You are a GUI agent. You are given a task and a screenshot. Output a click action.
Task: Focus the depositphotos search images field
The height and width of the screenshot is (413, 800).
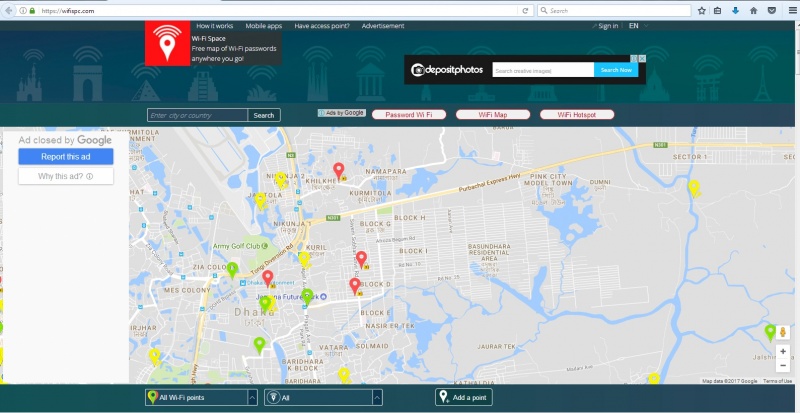(x=543, y=70)
